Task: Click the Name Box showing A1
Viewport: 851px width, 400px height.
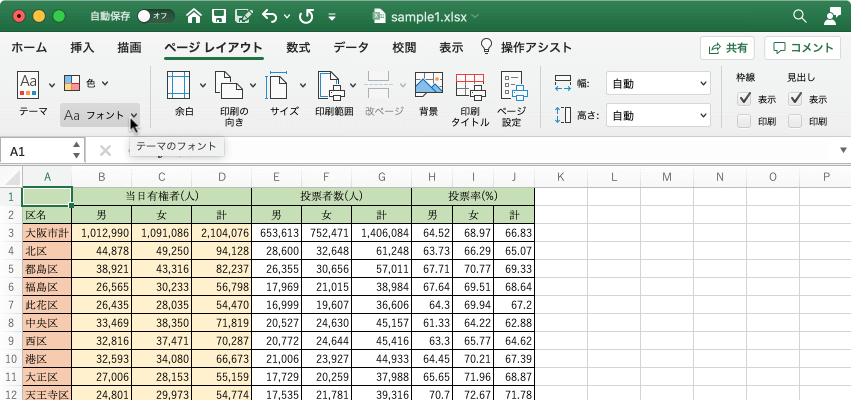Action: 36,151
